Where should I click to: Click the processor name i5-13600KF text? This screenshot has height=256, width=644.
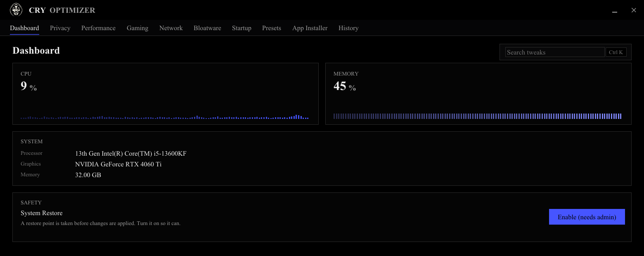tap(131, 154)
